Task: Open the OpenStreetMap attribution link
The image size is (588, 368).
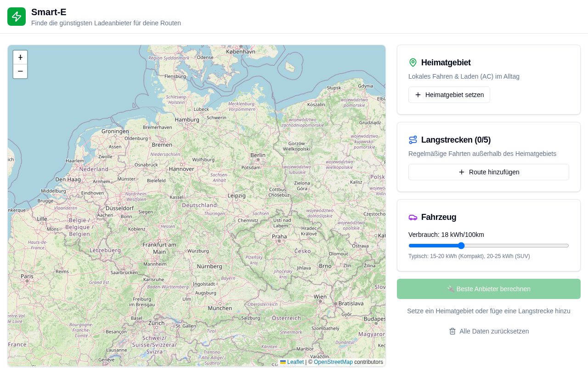Action: tap(333, 362)
